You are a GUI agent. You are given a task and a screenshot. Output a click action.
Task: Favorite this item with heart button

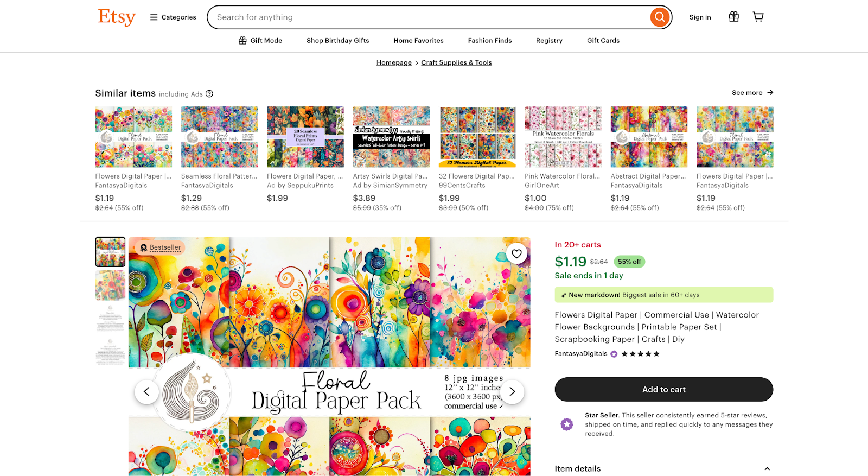pyautogui.click(x=516, y=253)
